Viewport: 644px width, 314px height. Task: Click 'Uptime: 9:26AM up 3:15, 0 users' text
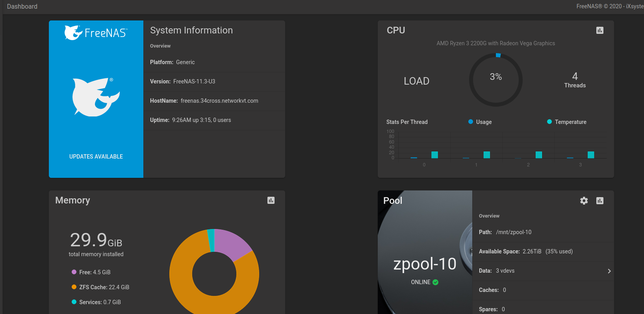tap(190, 120)
